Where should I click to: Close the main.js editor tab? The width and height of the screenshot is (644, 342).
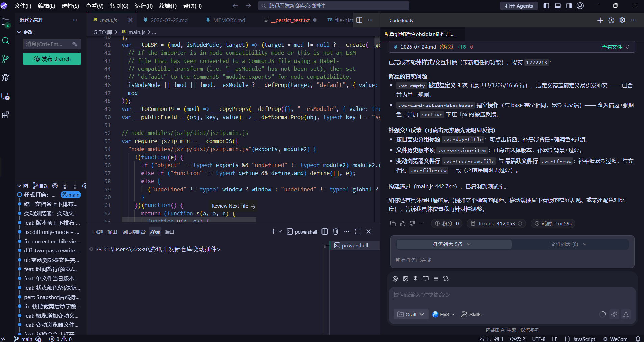pos(131,20)
